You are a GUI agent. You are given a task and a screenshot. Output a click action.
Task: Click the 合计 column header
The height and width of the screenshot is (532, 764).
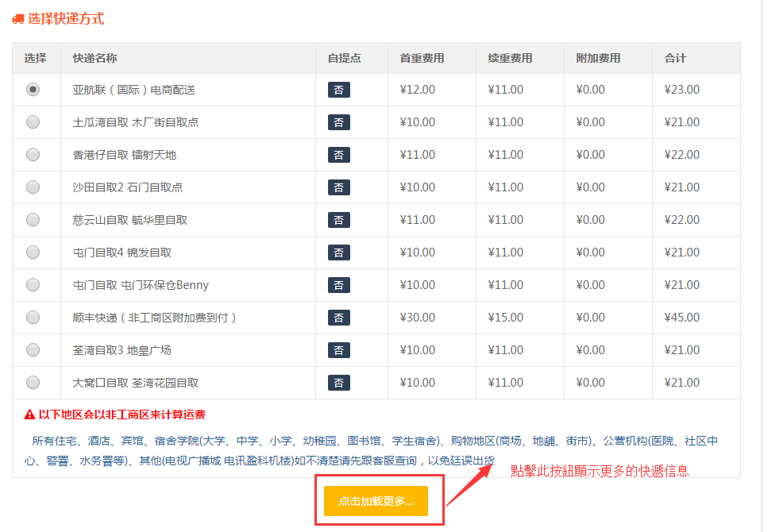(x=675, y=58)
